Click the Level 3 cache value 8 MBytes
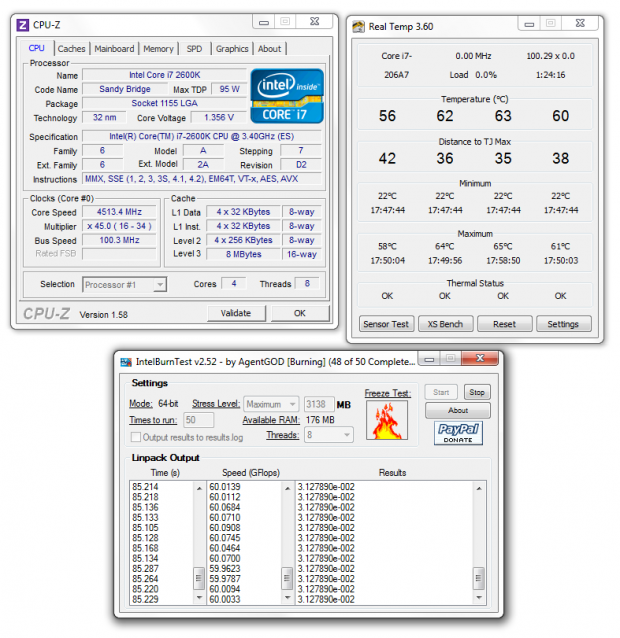The image size is (620, 638). 244,254
